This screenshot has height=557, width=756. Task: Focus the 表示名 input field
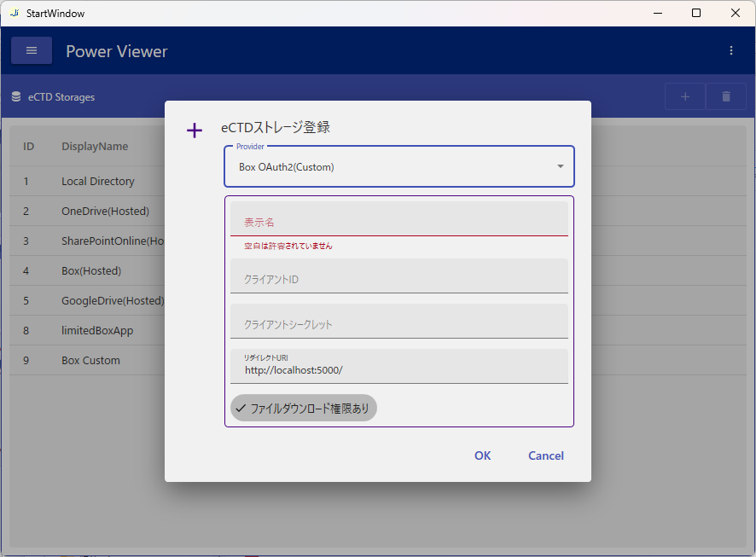click(x=398, y=222)
